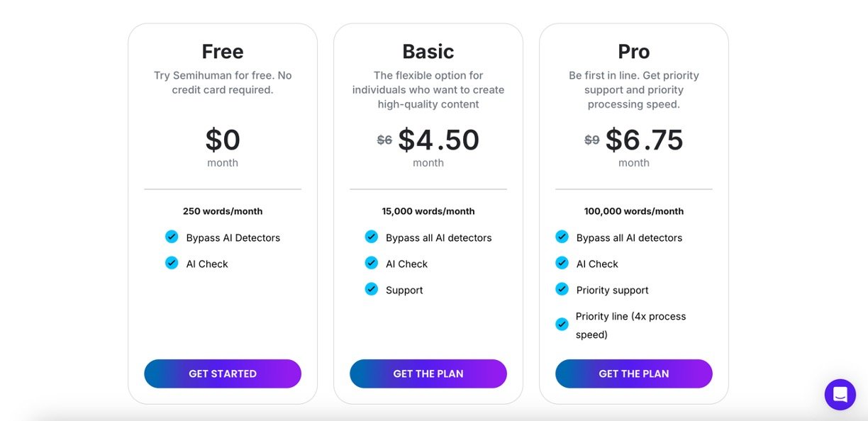Viewport: 868px width, 421px height.
Task: Choose Get The Plan under Basic
Action: coord(428,374)
